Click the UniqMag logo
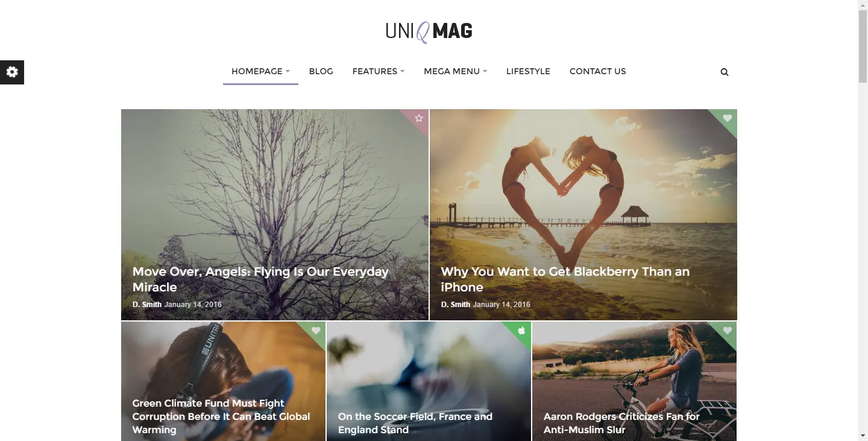The image size is (868, 441). click(429, 31)
